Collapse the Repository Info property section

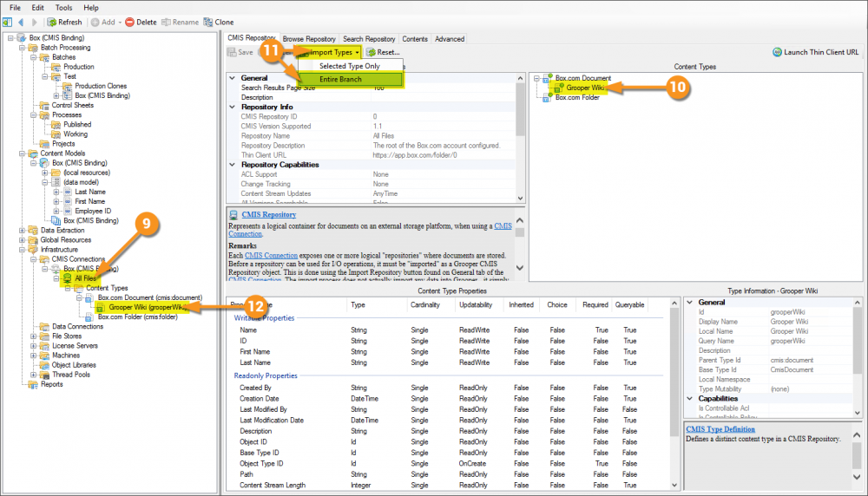coord(232,107)
